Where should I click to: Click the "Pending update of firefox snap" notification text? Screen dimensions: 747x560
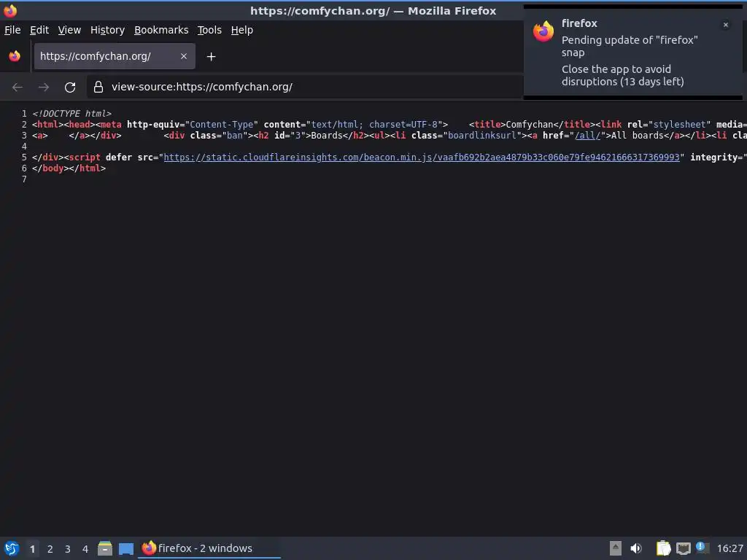(x=630, y=46)
